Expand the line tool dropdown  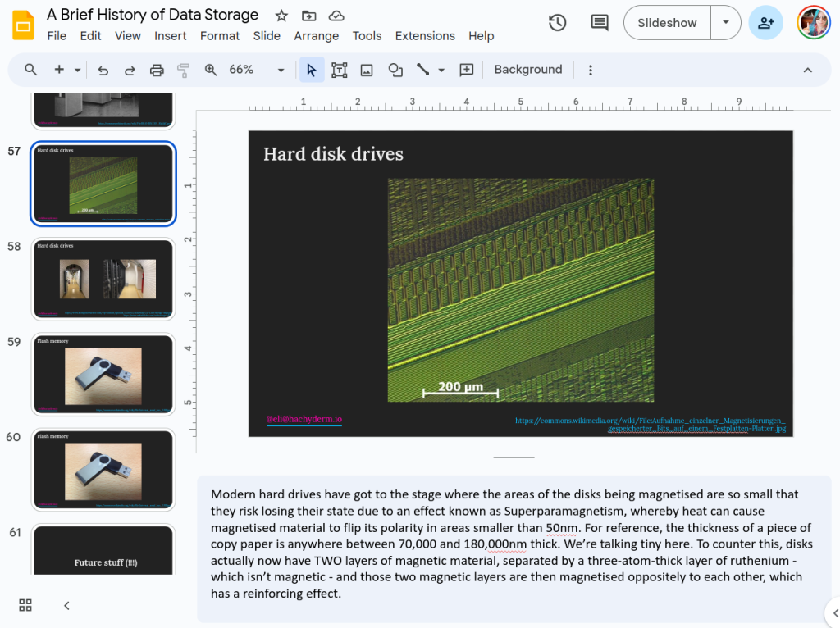tap(441, 71)
